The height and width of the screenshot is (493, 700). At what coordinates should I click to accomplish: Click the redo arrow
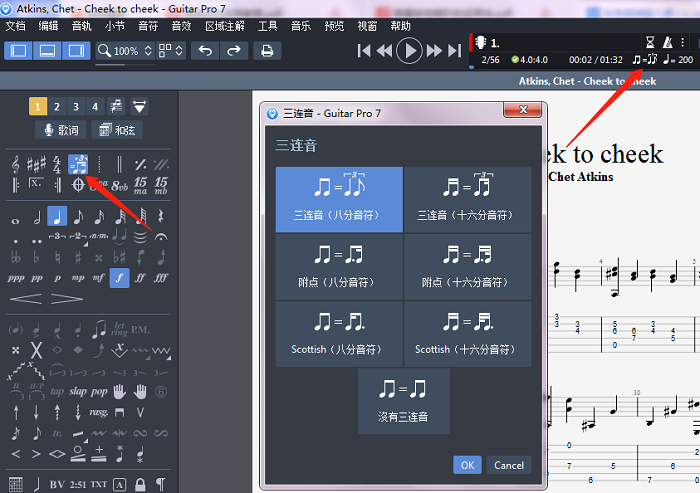click(x=233, y=50)
